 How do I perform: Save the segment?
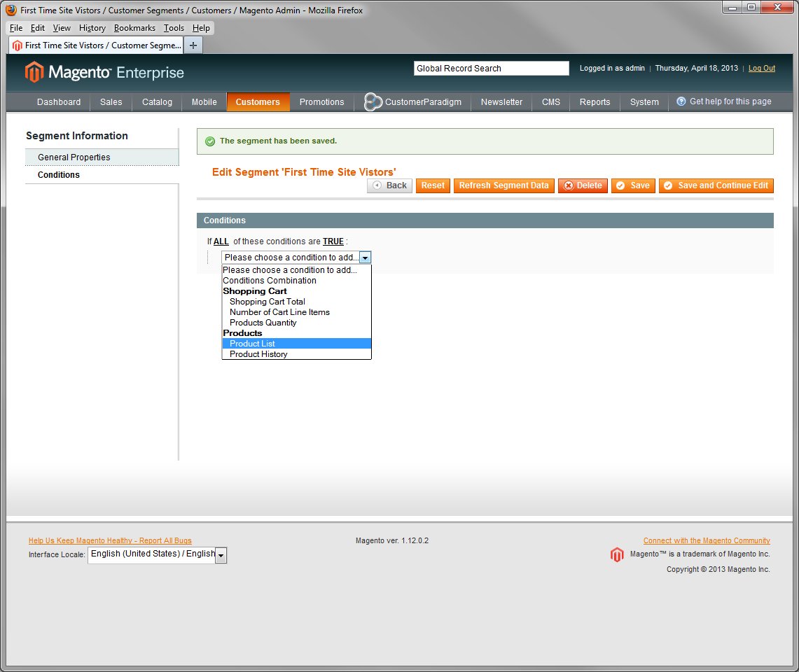click(x=633, y=185)
